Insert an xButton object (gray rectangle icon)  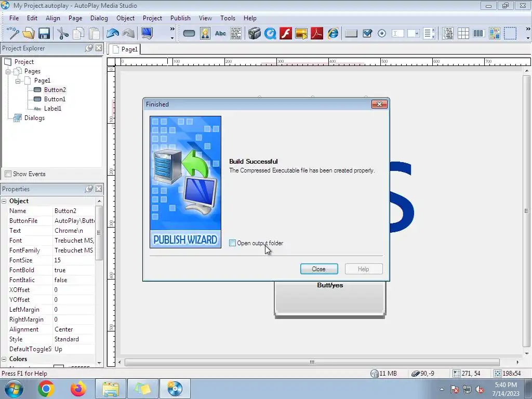point(351,33)
